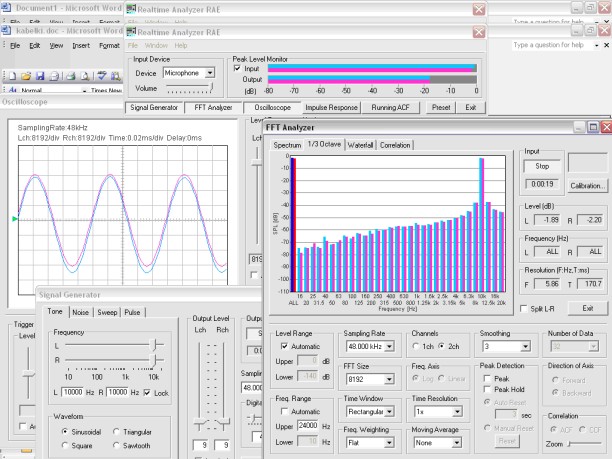Click Open folder icon in Word toolbar
The image size is (612, 459).
coord(26,76)
